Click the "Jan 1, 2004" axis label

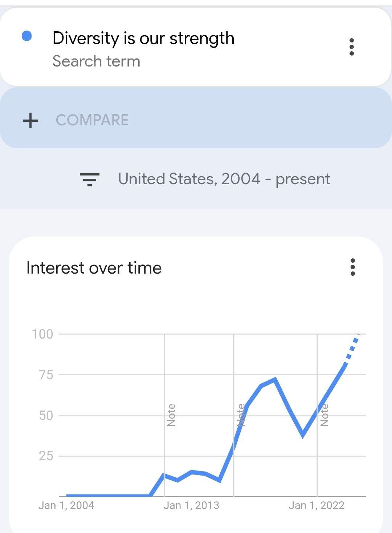[66, 505]
